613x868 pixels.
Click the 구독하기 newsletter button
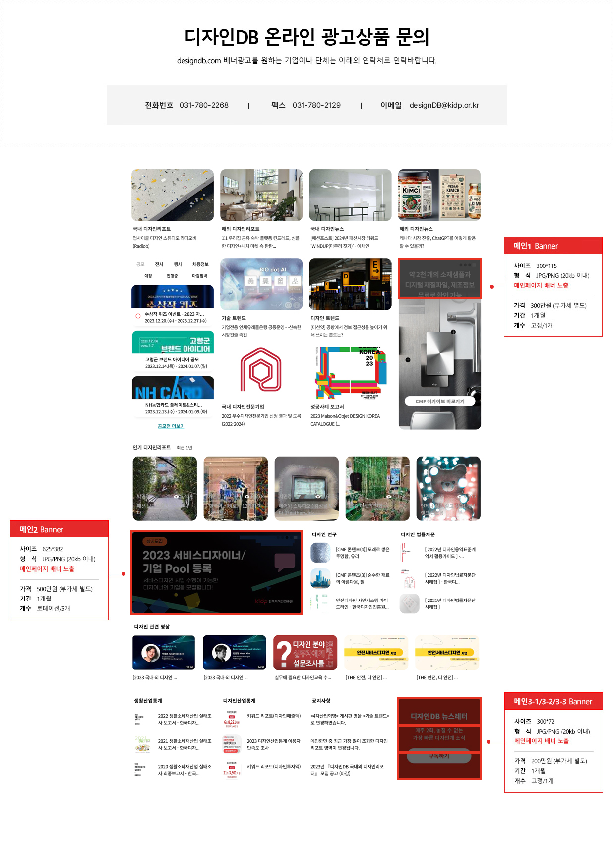(x=439, y=756)
